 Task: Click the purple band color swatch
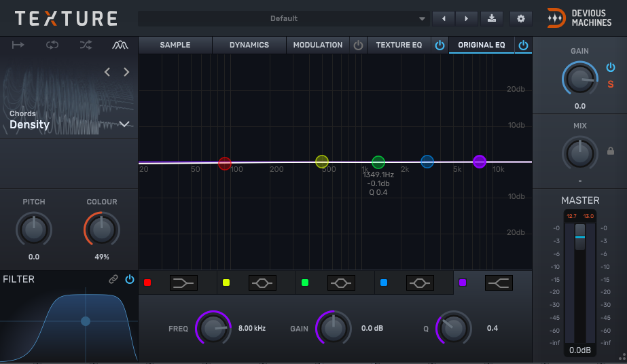[463, 283]
